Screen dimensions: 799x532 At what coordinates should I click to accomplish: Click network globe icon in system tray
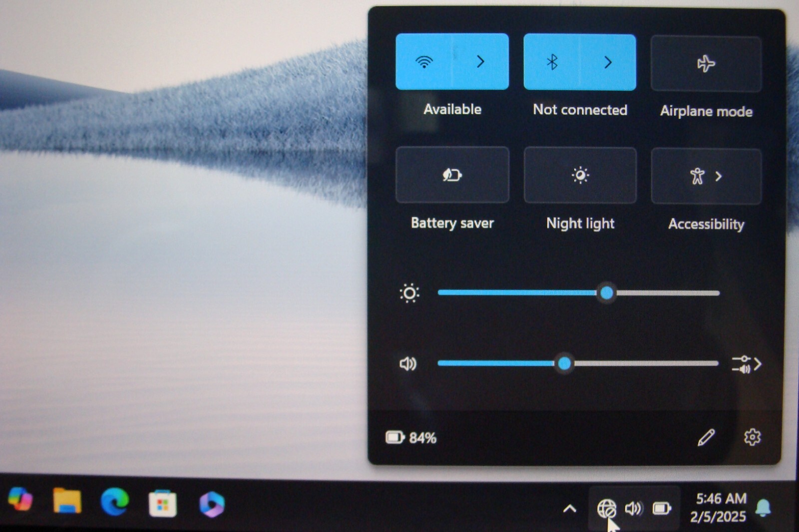[607, 509]
